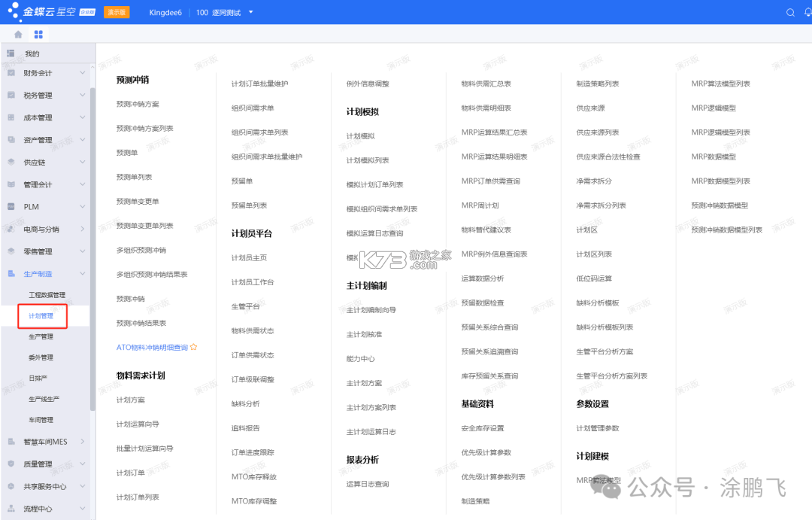Click the 资产管理 module icon
Viewport: 812px width, 520px height.
click(11, 139)
